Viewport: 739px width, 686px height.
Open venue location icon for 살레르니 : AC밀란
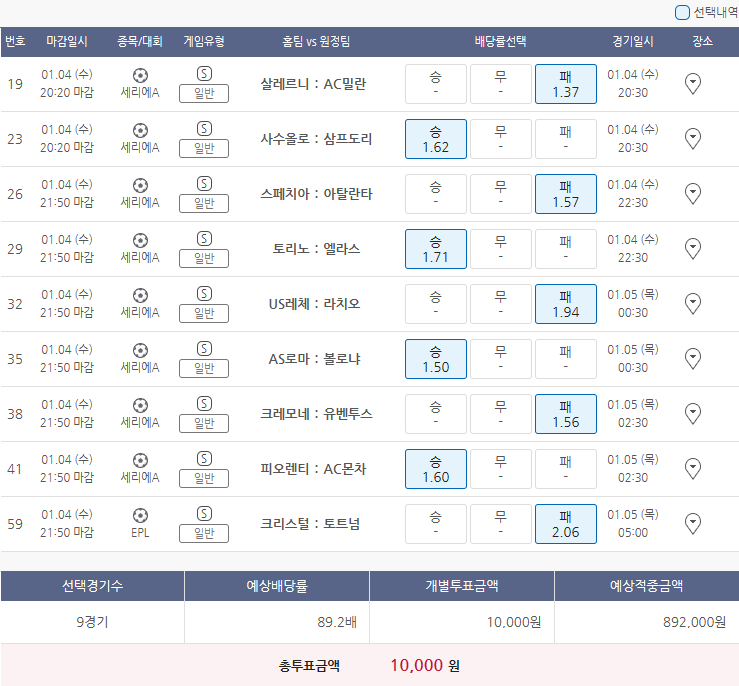(x=692, y=84)
